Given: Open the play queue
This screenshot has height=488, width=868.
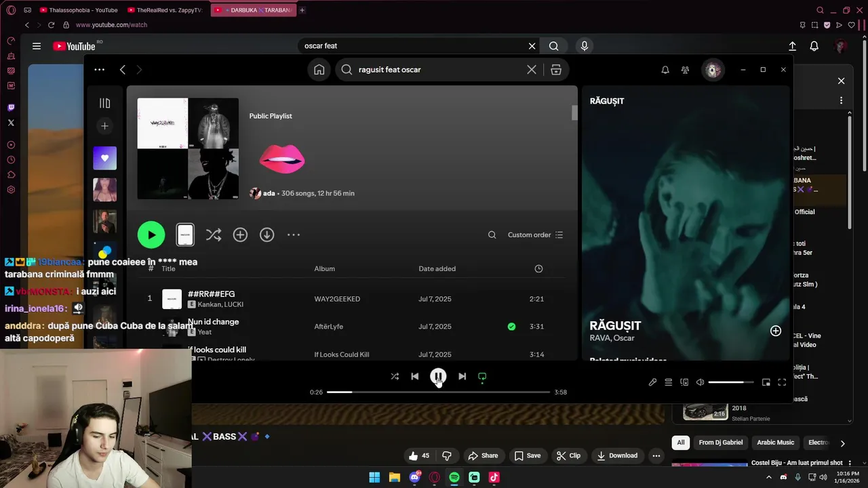Looking at the screenshot, I should pyautogui.click(x=668, y=382).
